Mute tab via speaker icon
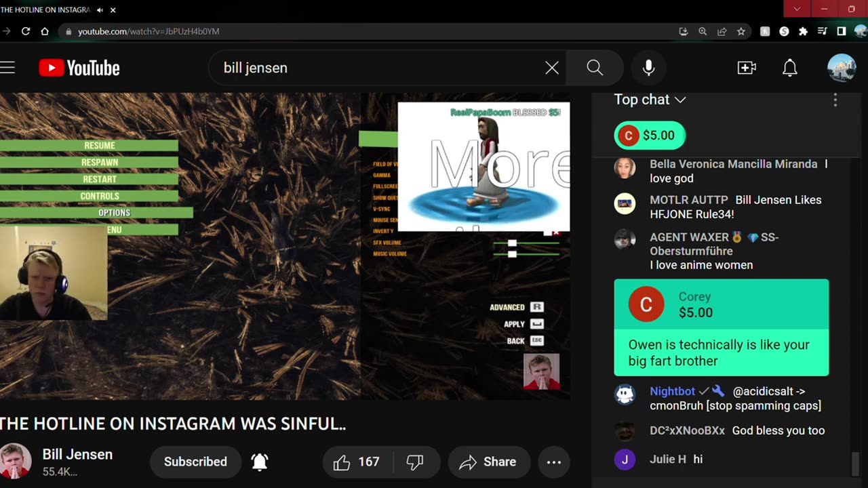Viewport: 868px width, 488px height. 100,10
